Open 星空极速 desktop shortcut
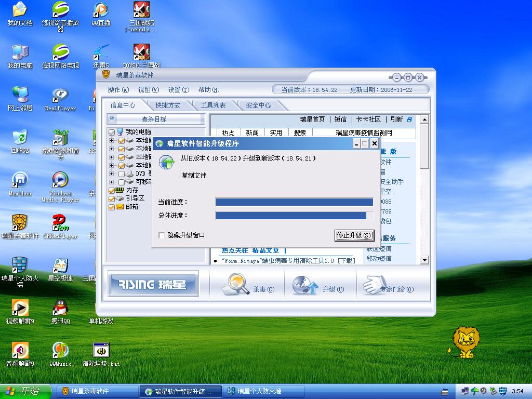Image resolution: width=532 pixels, height=399 pixels. click(60, 270)
